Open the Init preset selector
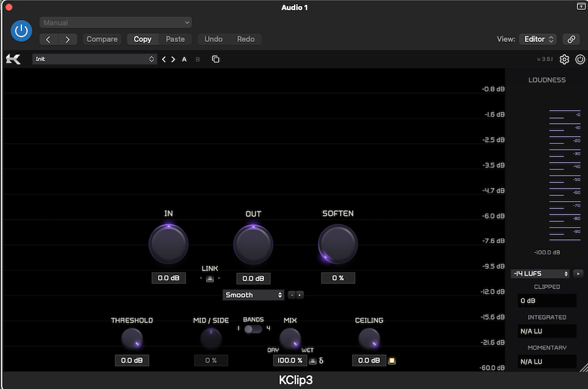The height and width of the screenshot is (389, 588). 94,59
